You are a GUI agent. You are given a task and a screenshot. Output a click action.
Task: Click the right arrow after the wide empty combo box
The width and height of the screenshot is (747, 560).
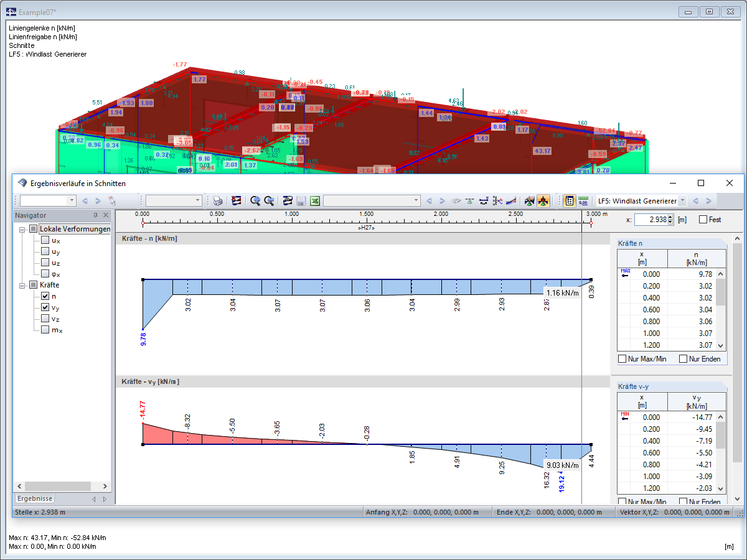pos(442,201)
